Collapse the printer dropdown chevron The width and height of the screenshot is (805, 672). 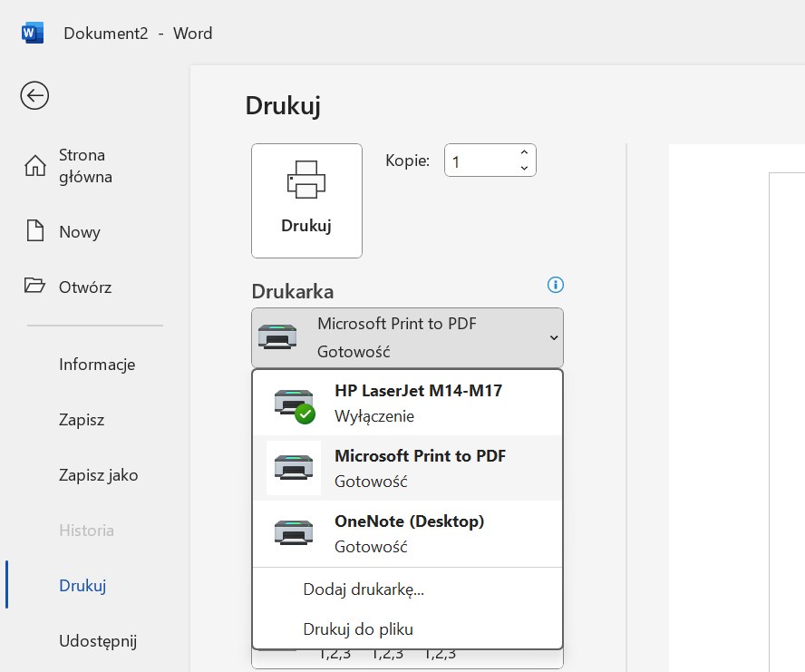(x=554, y=337)
